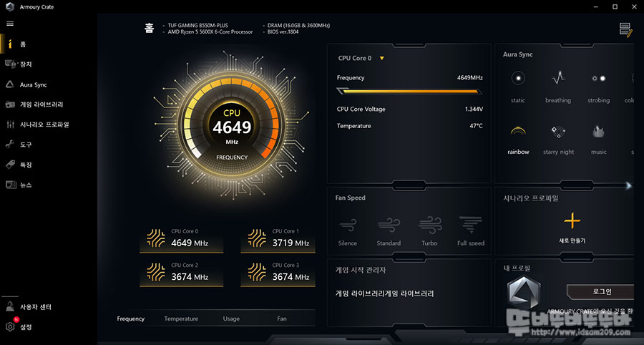This screenshot has width=644, height=345.
Task: Switch to the Frequency tab
Action: click(131, 319)
